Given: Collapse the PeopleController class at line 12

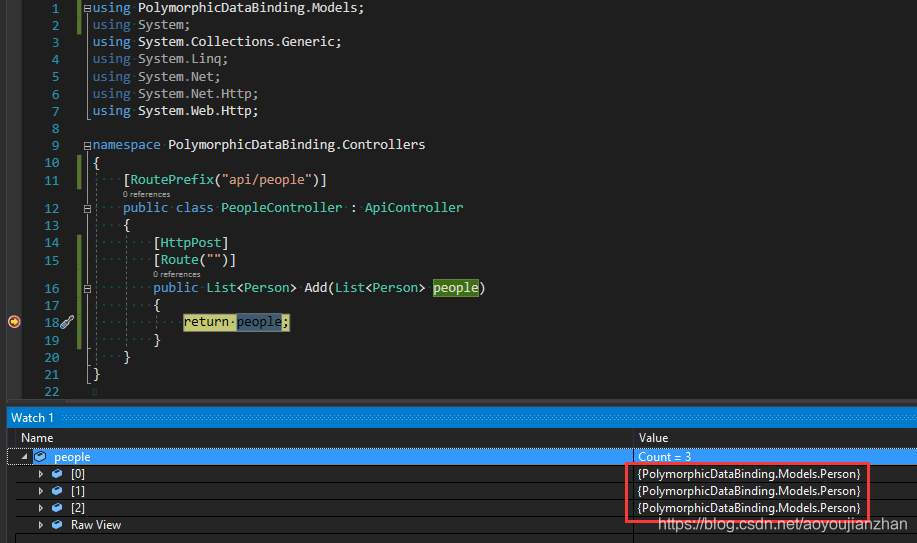Looking at the screenshot, I should 87,208.
